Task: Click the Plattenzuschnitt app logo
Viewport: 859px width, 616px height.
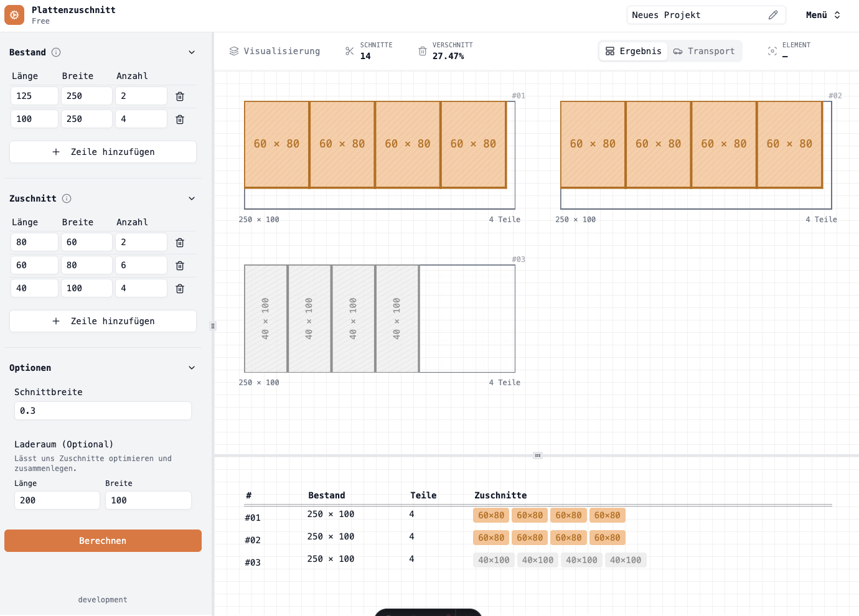Action: (x=14, y=15)
